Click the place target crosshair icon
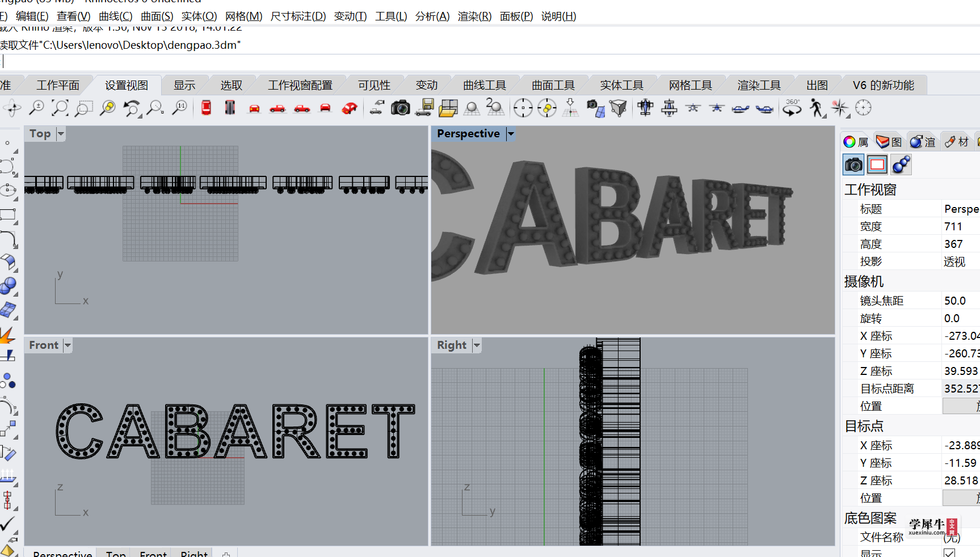Screen dimensions: 980x557 coord(523,108)
